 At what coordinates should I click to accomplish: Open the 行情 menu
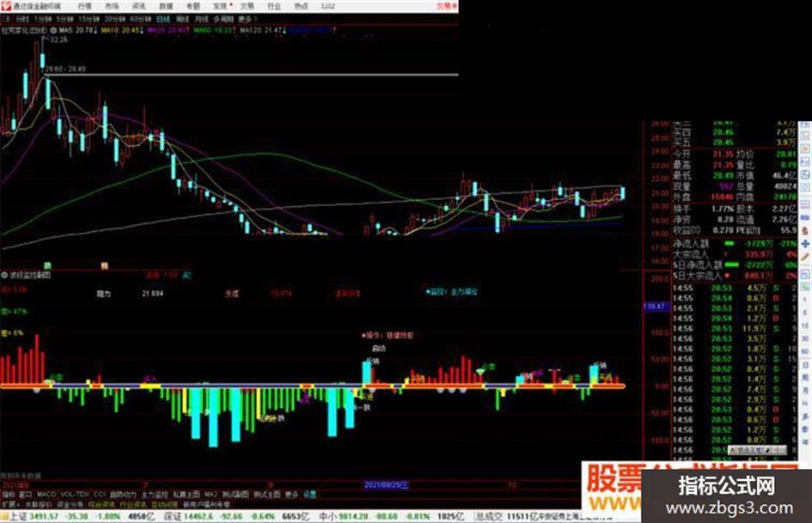[x=84, y=6]
